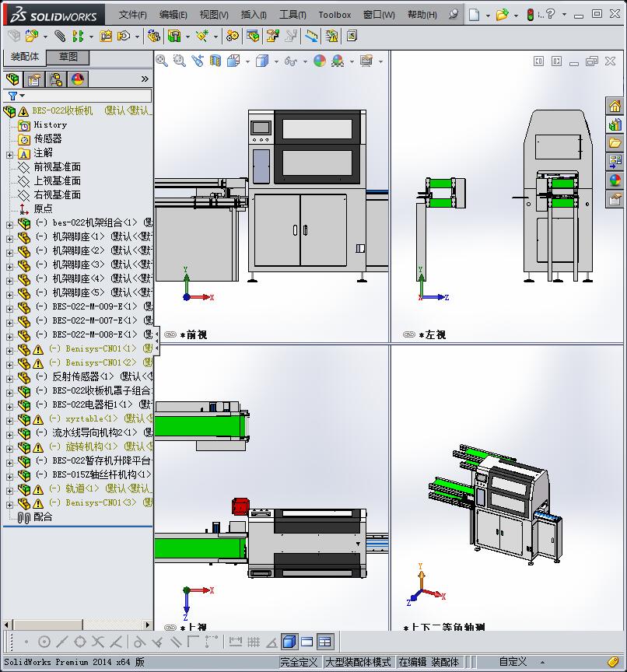The image size is (627, 672).
Task: Select 轨道<1> component in tree
Action: [82, 488]
